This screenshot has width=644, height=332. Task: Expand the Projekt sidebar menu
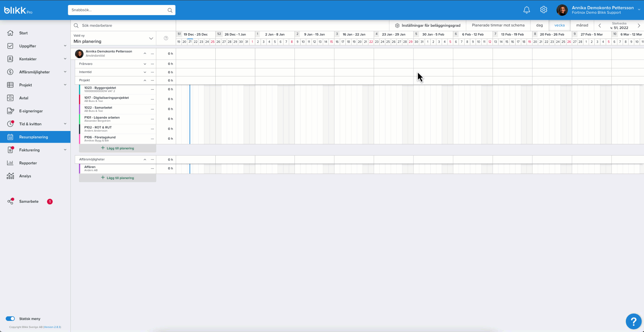tap(65, 85)
